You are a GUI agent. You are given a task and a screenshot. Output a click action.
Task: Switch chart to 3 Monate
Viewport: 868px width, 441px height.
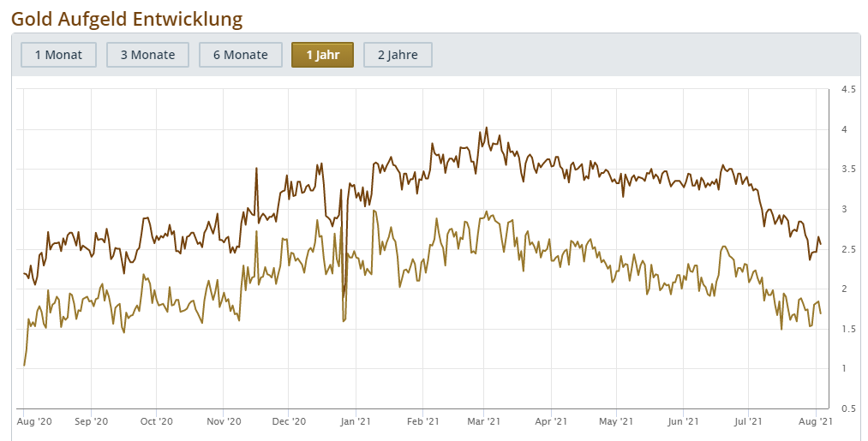[147, 55]
